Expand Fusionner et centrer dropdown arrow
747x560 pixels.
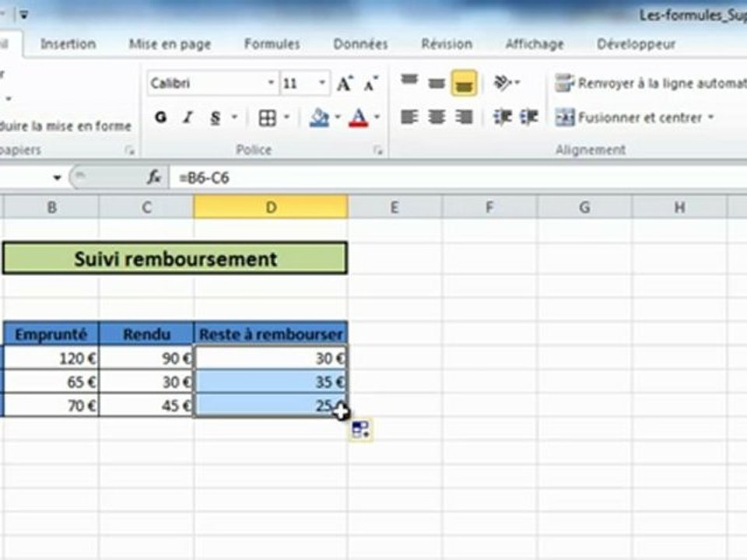point(710,117)
